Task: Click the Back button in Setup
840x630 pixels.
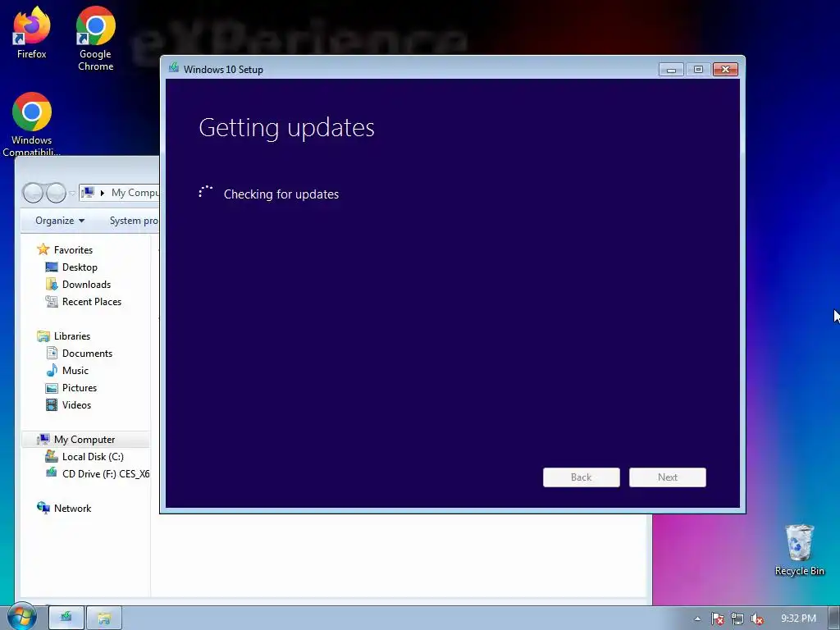Action: pyautogui.click(x=582, y=477)
